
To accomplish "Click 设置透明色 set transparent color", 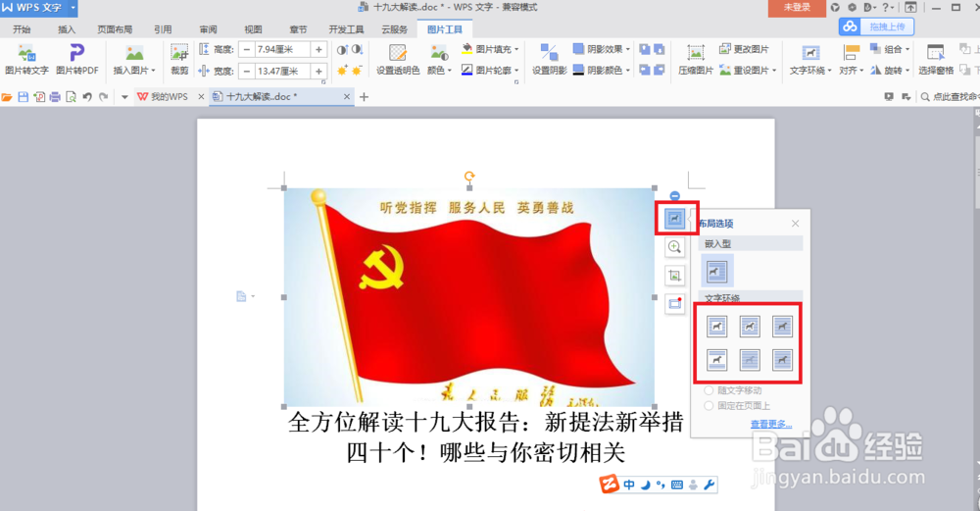I will point(398,60).
